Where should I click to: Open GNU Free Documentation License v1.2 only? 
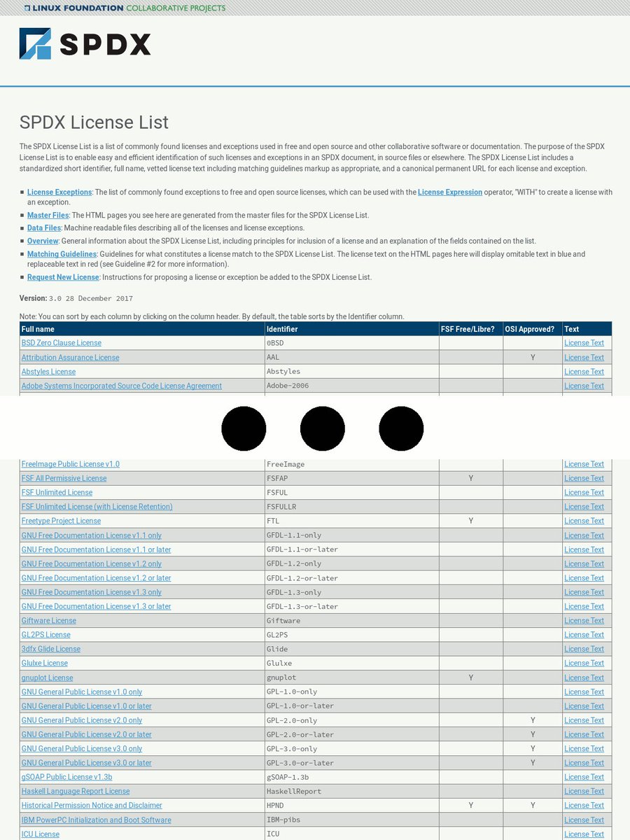coord(92,563)
